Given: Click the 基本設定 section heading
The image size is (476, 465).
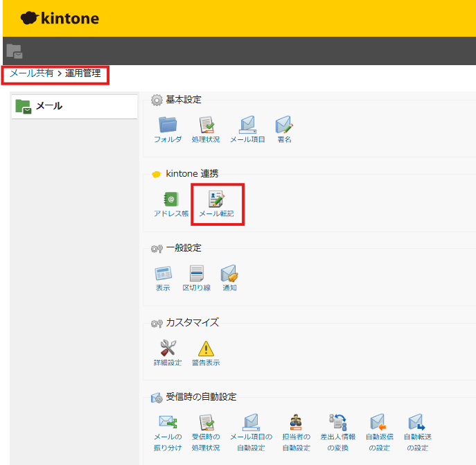Looking at the screenshot, I should (x=184, y=100).
